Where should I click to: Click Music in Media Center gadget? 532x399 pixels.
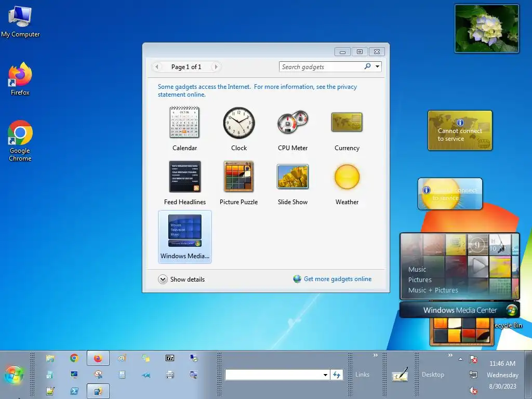pyautogui.click(x=417, y=270)
